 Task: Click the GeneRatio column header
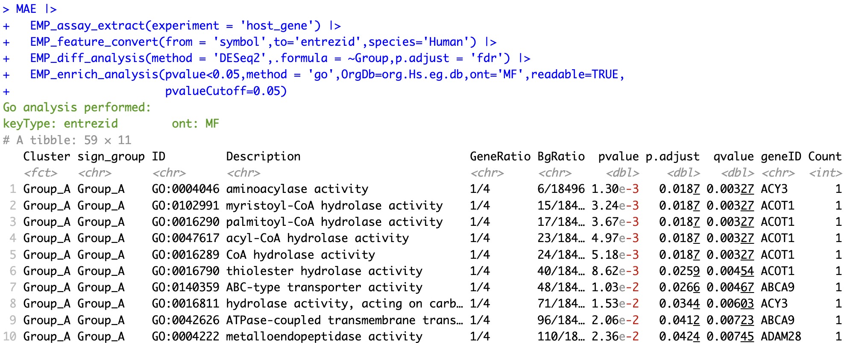[500, 157]
